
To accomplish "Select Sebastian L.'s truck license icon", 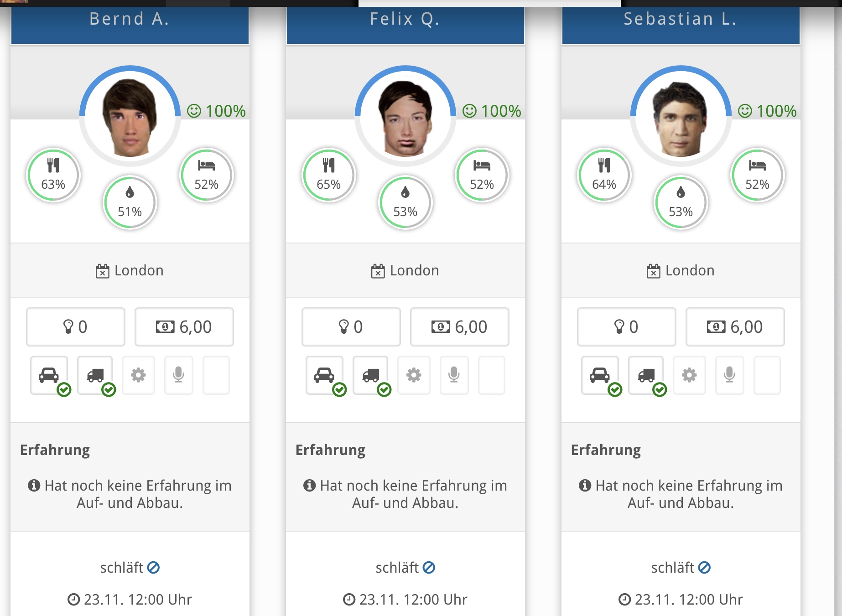I will 646,375.
